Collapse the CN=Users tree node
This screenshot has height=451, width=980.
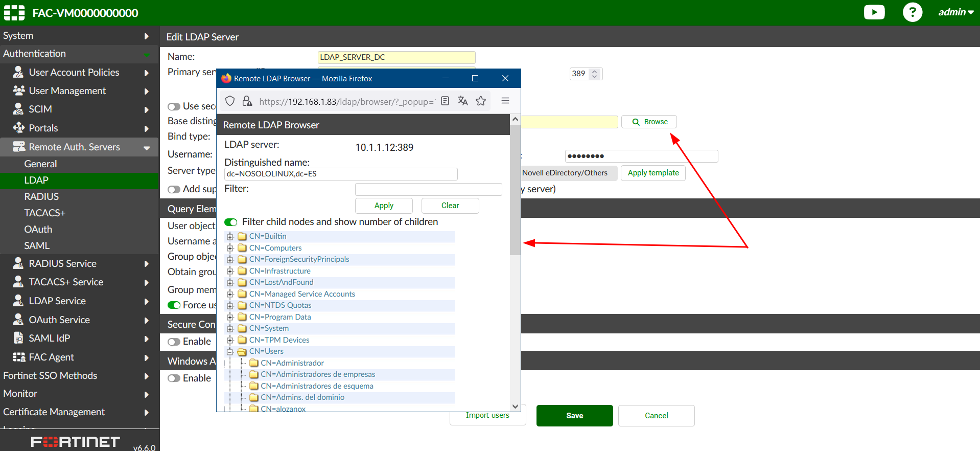230,352
